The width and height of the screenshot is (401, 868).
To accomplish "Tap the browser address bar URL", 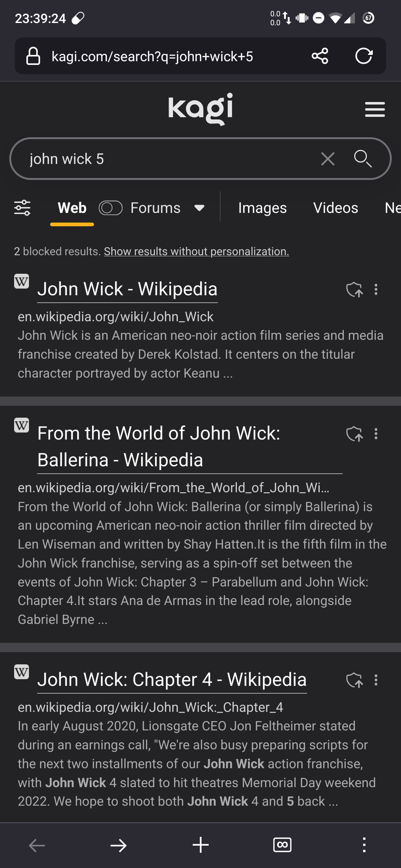I will (152, 56).
